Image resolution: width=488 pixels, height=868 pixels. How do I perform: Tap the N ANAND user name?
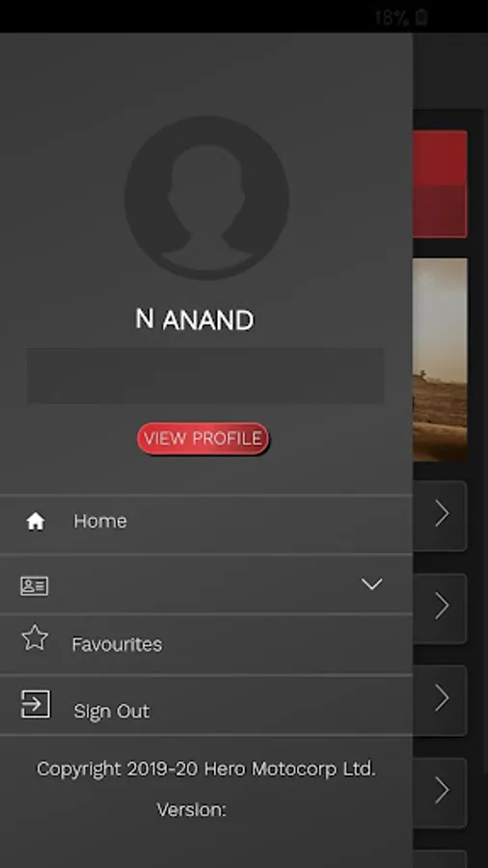point(195,320)
